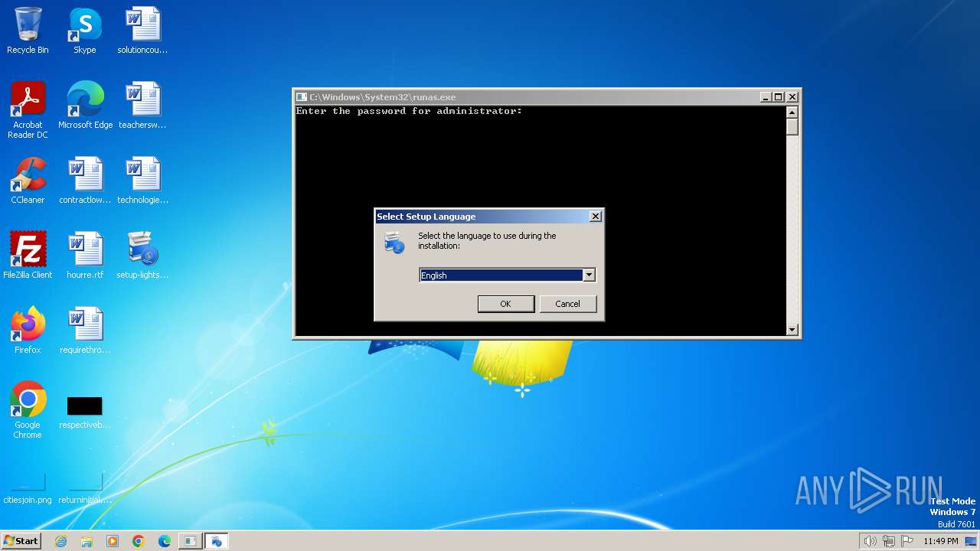Click the network status tray icon
The height and width of the screenshot is (551, 980).
889,541
